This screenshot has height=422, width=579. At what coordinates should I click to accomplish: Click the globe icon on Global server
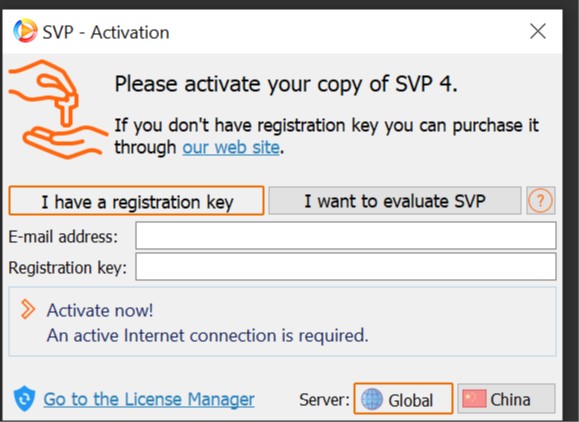(x=371, y=399)
